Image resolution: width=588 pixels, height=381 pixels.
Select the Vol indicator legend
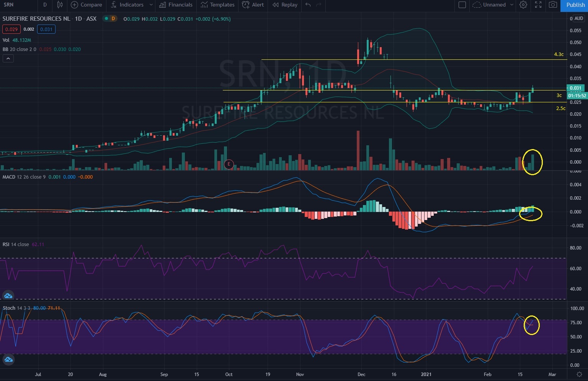click(x=6, y=40)
